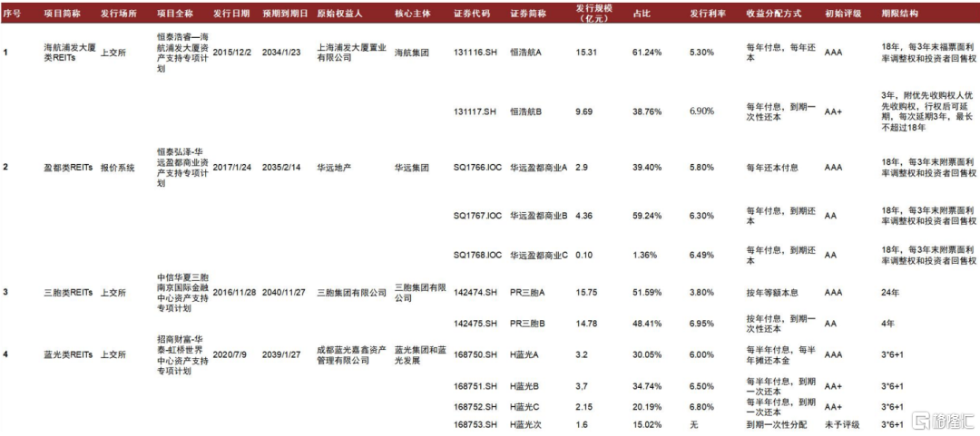Select security code 168752.SH
This screenshot has width=980, height=436.
476,406
